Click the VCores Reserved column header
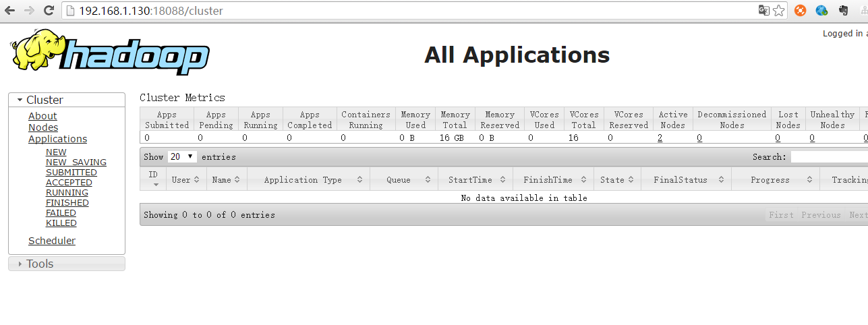Screen dimensions: 868x325 tap(628, 120)
